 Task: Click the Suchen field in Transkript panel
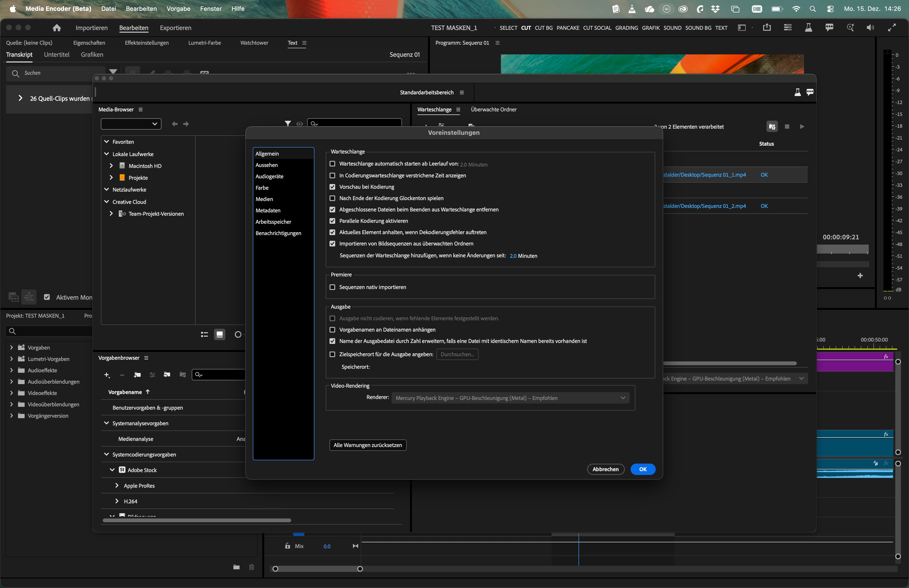click(56, 73)
